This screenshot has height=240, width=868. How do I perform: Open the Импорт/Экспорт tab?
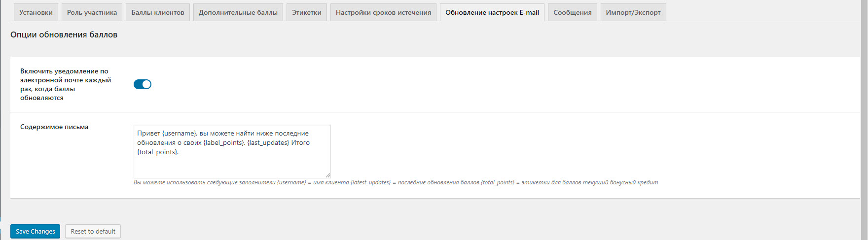(x=633, y=12)
